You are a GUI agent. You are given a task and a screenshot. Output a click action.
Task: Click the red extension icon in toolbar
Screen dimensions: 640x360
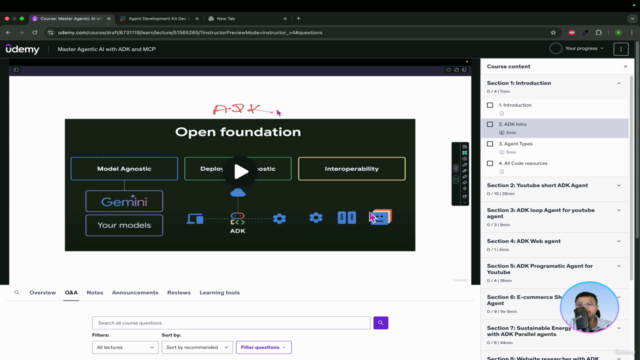(571, 33)
